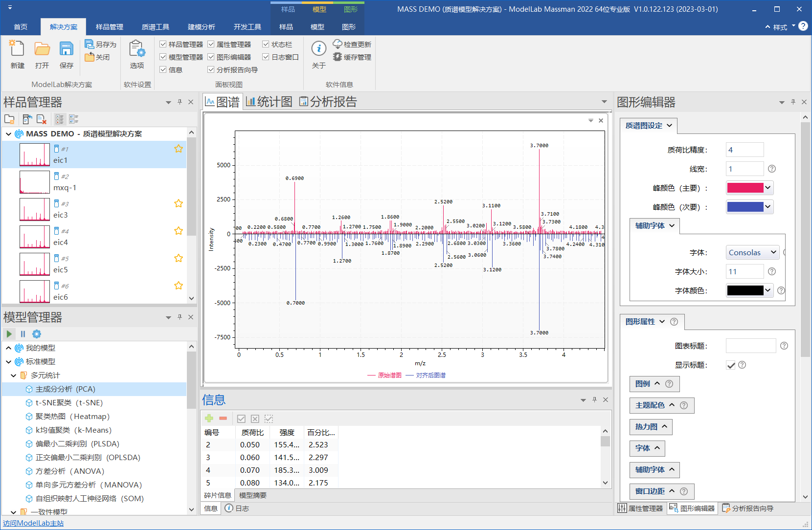Collapse the 辅助字体 section header in 质谱图设定
Viewport: 812px width, 530px height.
point(654,225)
